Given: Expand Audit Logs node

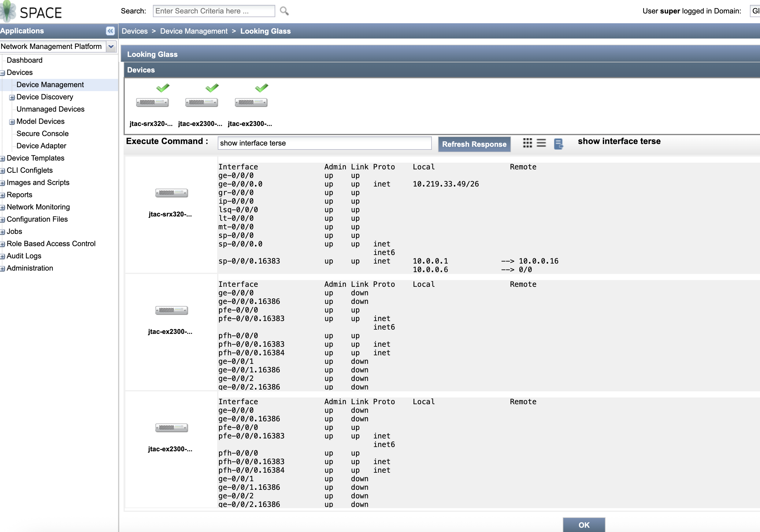Looking at the screenshot, I should tap(3, 257).
